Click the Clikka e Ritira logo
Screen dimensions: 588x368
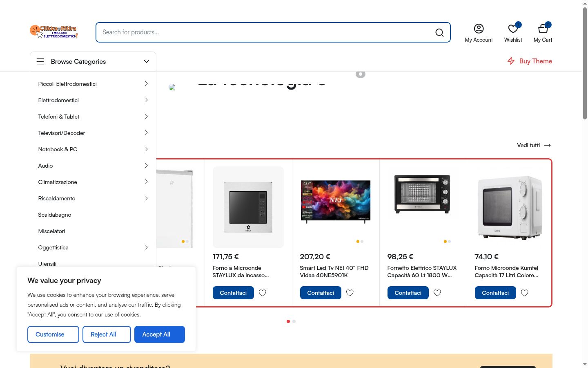[53, 31]
